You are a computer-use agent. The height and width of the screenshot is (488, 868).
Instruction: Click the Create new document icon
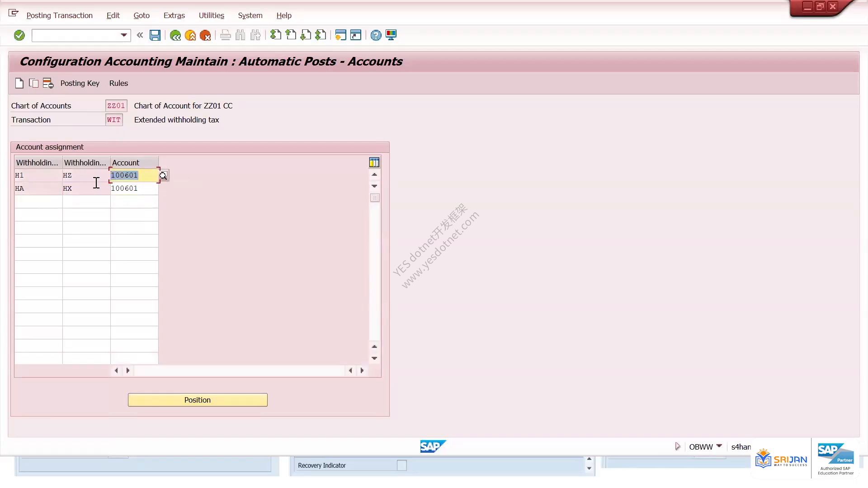pos(19,83)
